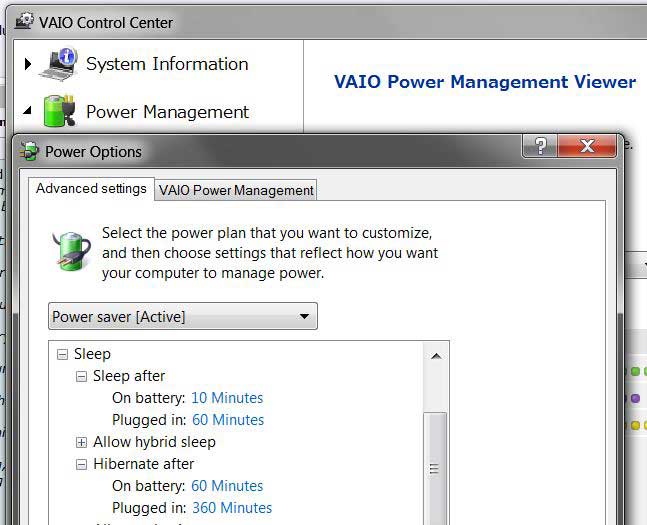Open the Power saver plan dropdown

pyautogui.click(x=183, y=316)
